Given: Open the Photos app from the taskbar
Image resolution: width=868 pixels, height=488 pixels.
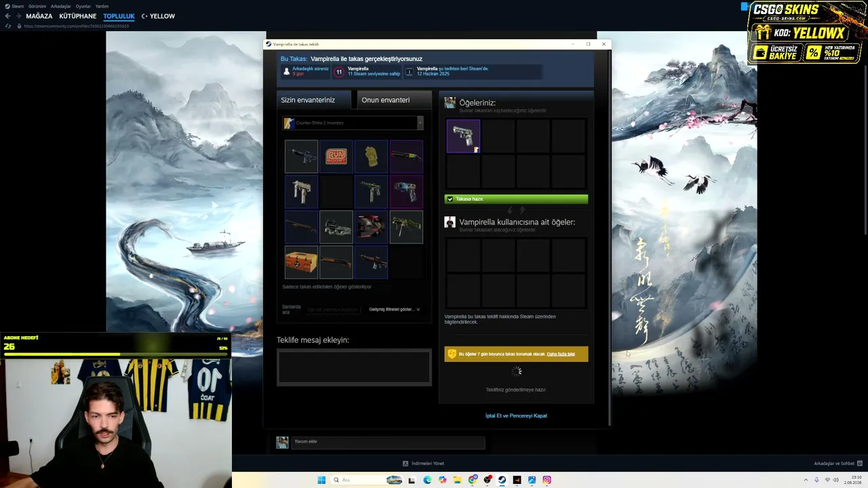Looking at the screenshot, I should pos(532,480).
